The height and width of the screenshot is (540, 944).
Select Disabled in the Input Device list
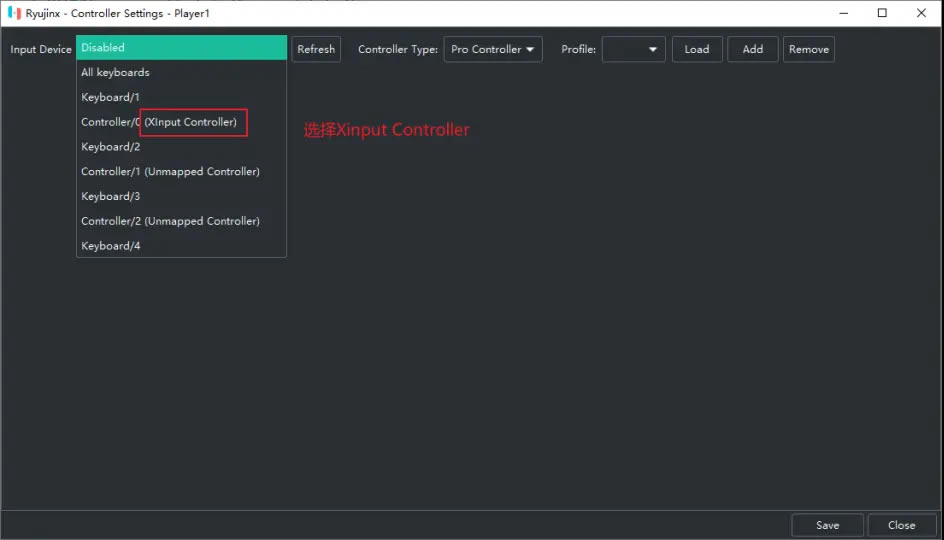tap(181, 48)
